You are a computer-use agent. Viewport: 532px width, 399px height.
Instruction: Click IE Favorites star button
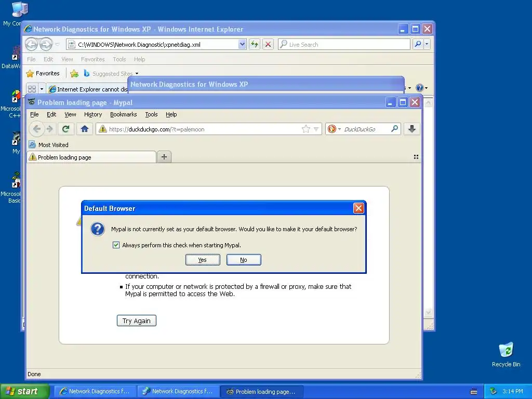[x=43, y=73]
